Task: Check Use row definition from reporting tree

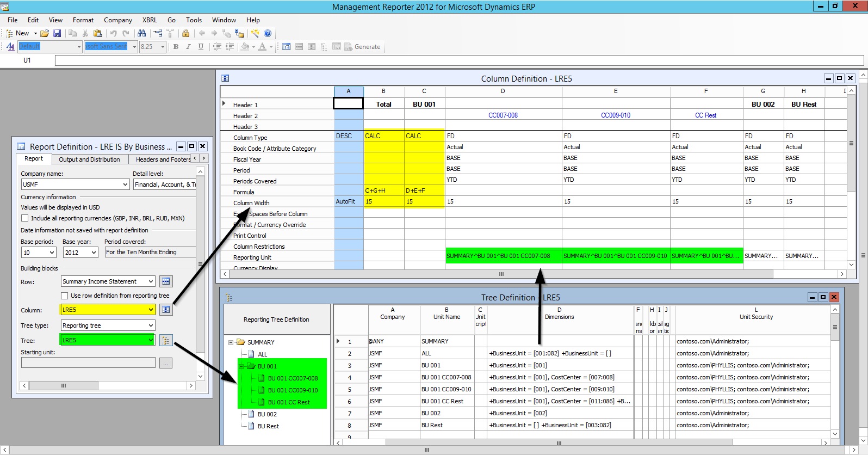Action: pos(65,296)
